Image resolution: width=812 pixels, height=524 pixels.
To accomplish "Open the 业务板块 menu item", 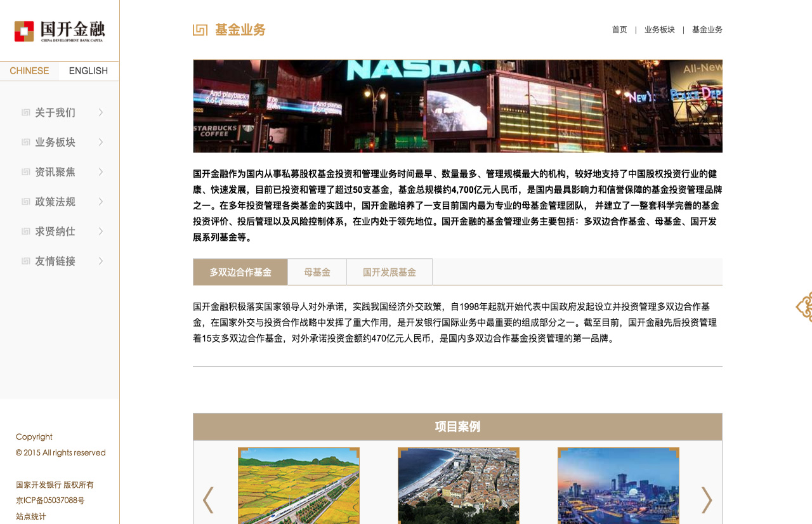I will tap(55, 142).
